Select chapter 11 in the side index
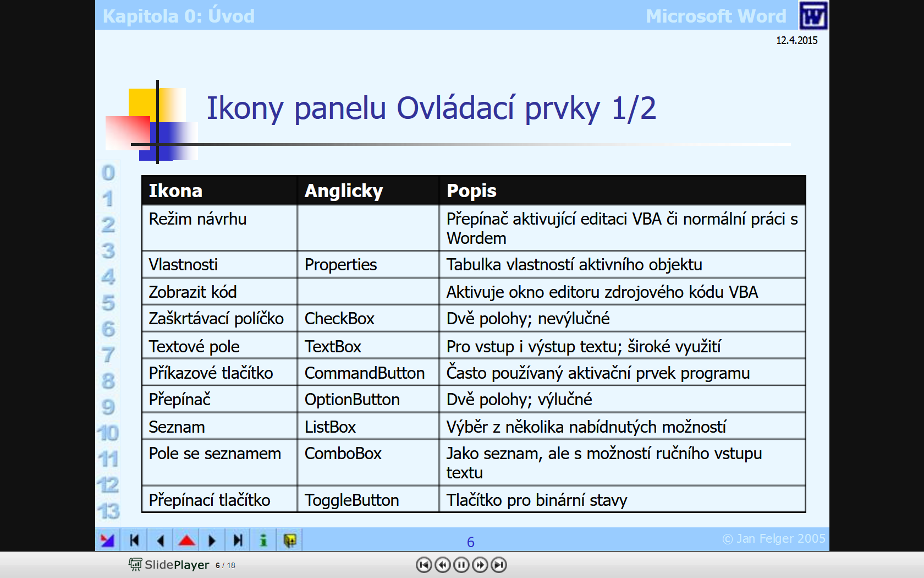Viewport: 924px width, 578px height. coord(108,459)
